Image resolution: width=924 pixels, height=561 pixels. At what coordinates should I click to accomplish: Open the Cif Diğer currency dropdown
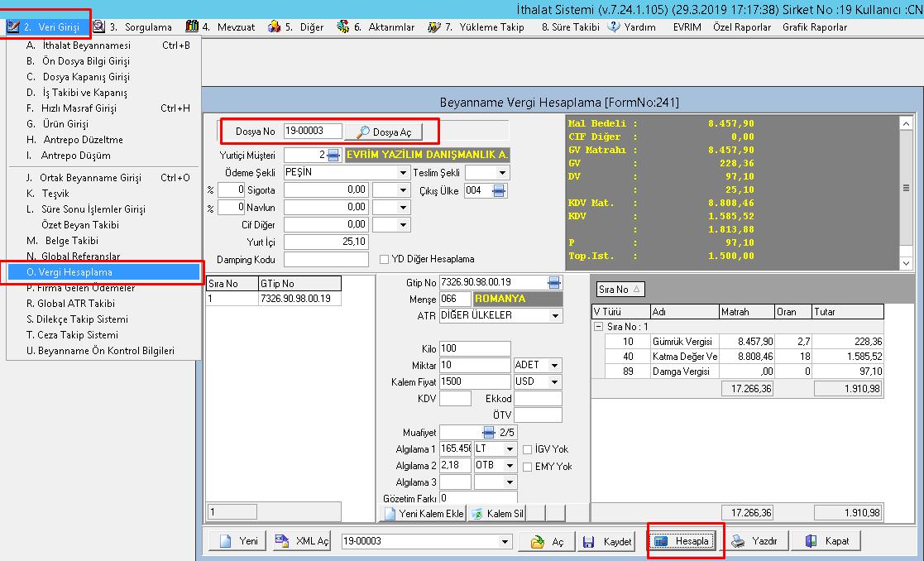click(403, 224)
